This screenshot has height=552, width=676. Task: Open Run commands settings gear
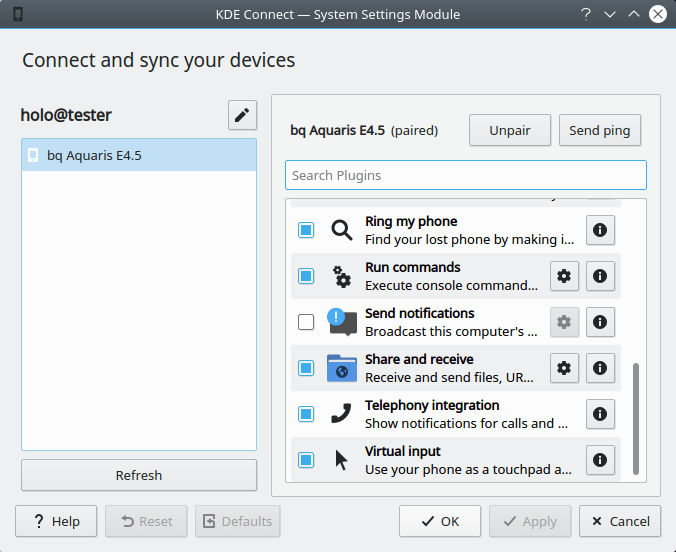[564, 276]
